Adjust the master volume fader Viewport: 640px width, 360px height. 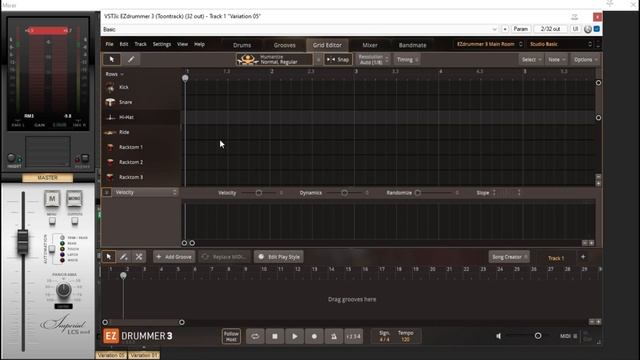pyautogui.click(x=22, y=241)
